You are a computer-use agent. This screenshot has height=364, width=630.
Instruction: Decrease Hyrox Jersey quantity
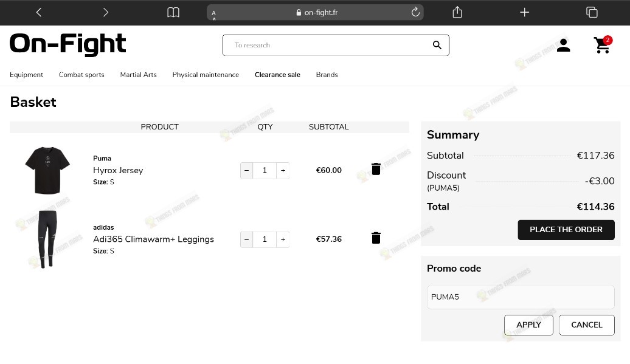pyautogui.click(x=247, y=171)
